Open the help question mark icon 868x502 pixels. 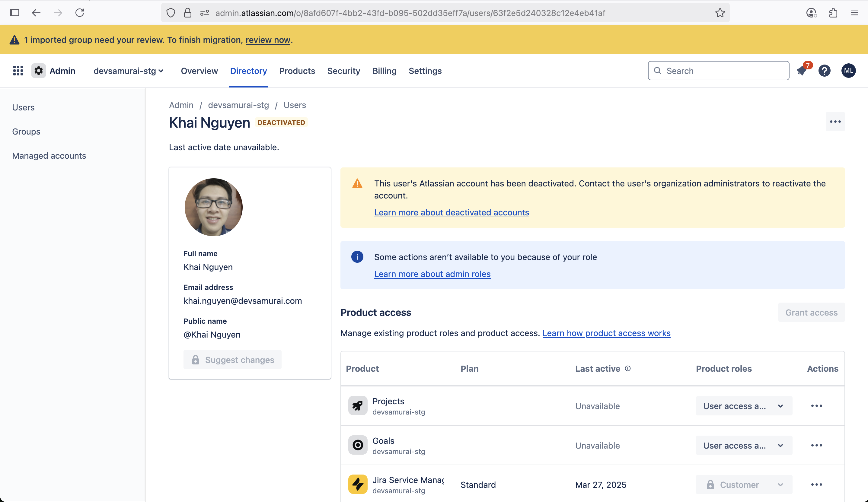[824, 71]
